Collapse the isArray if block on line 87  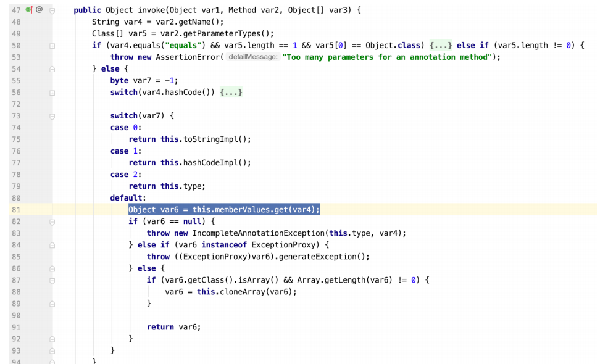(x=52, y=280)
